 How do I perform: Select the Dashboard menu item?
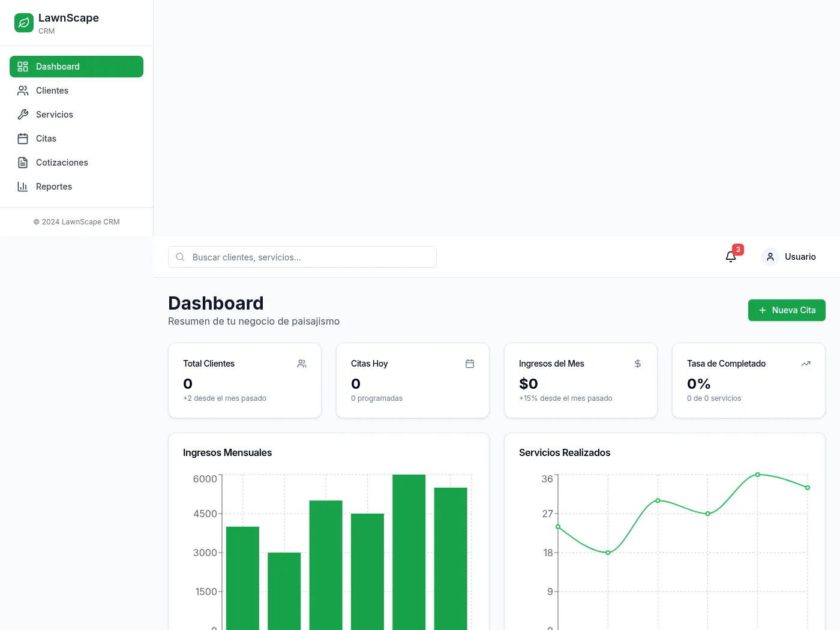tap(76, 67)
